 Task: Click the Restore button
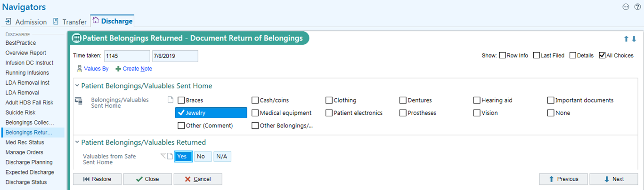[x=97, y=179]
